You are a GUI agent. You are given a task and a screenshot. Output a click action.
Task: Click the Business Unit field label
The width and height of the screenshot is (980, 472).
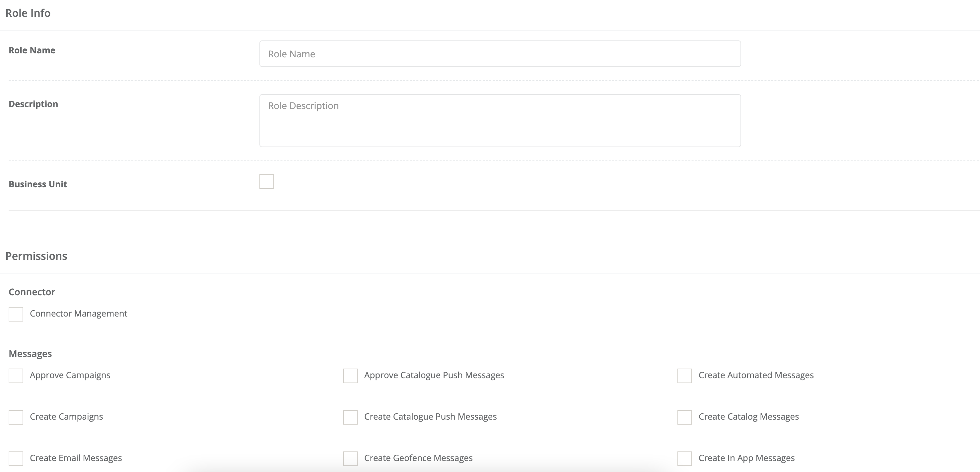38,184
